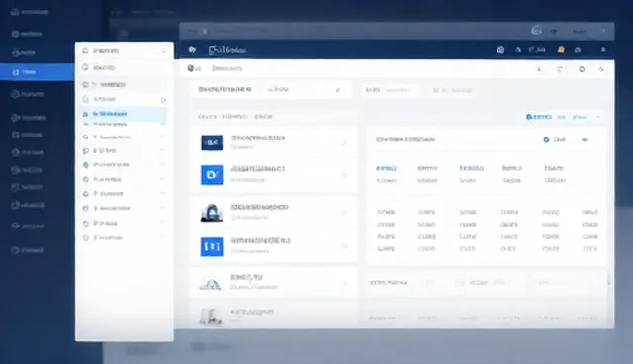Open the card with building padlock thumbnail
633x364 pixels.
274,212
